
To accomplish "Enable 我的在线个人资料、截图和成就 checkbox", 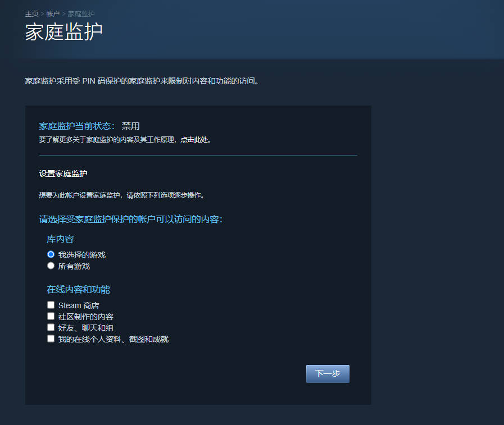I will tap(51, 339).
